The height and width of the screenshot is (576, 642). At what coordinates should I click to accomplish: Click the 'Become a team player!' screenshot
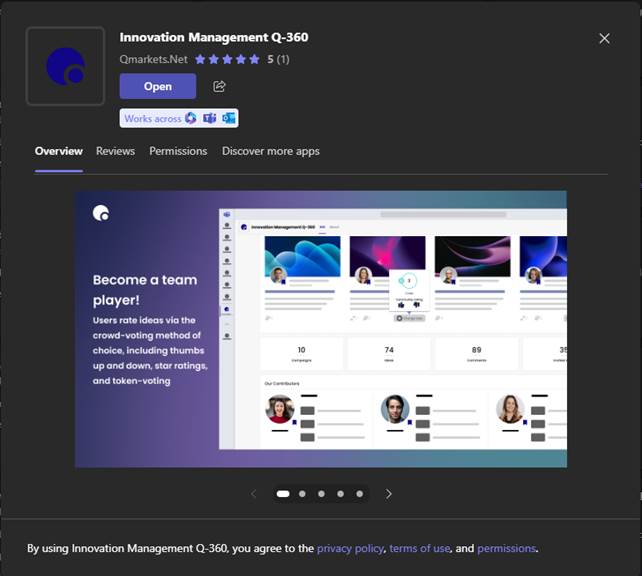pyautogui.click(x=321, y=329)
